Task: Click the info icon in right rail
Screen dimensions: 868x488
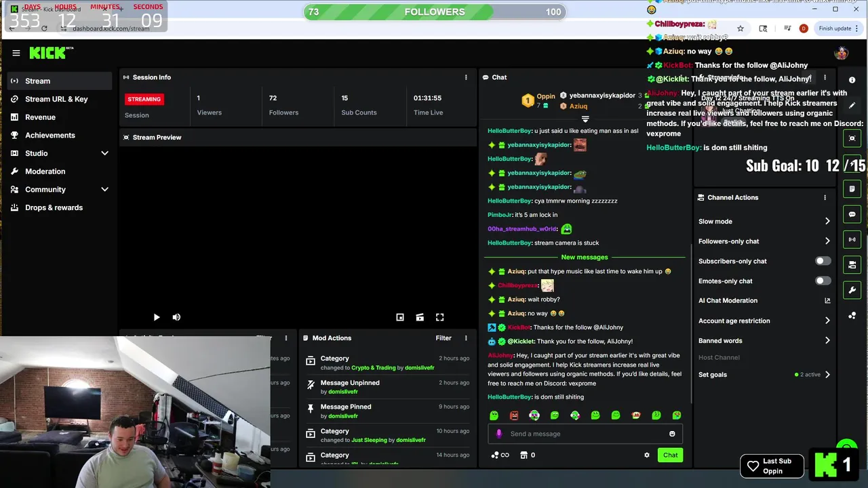Action: [x=852, y=80]
